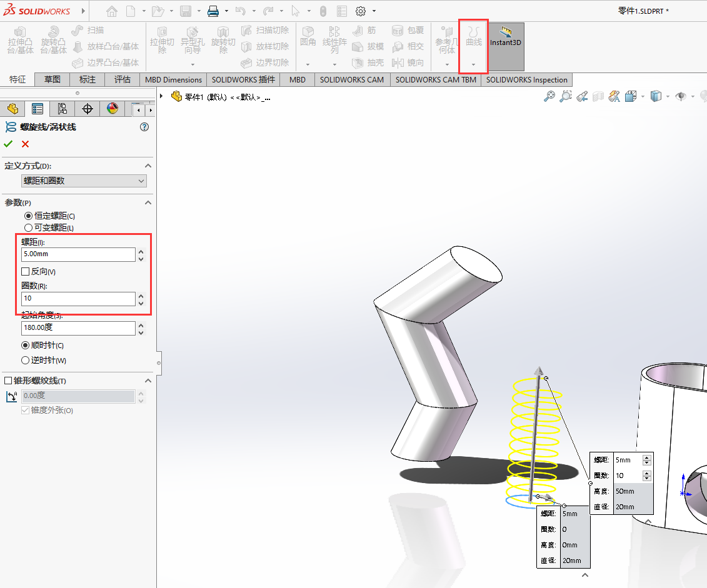The width and height of the screenshot is (707, 588).
Task: Click Zoom to Fit icon in view toolbar
Action: pyautogui.click(x=549, y=96)
